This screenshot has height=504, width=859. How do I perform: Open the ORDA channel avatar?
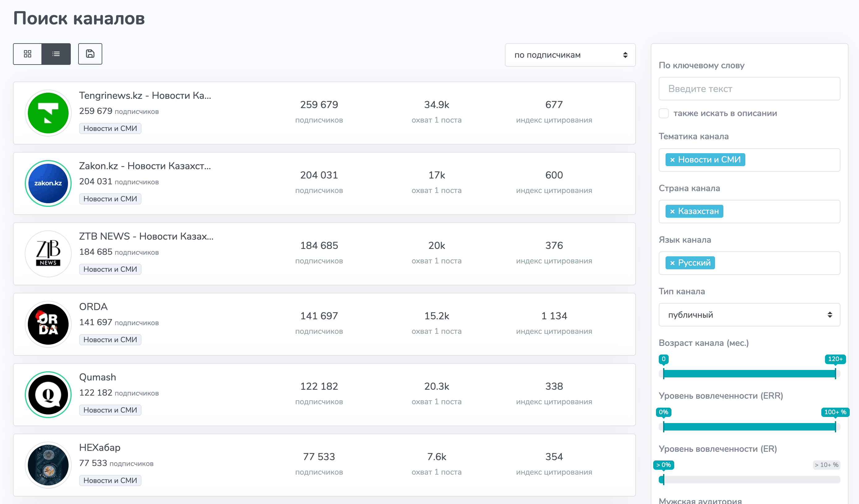48,324
